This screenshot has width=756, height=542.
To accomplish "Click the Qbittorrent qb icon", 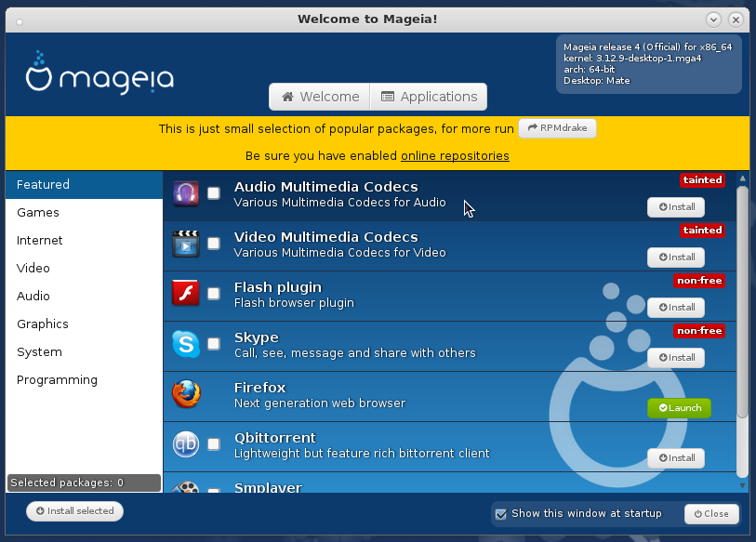I will click(x=186, y=444).
